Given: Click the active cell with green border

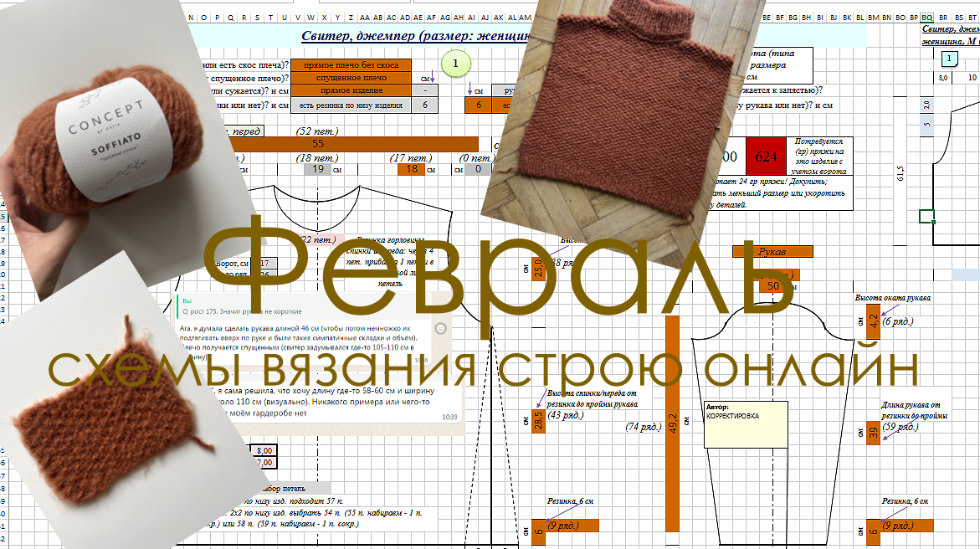Looking at the screenshot, I should (926, 217).
